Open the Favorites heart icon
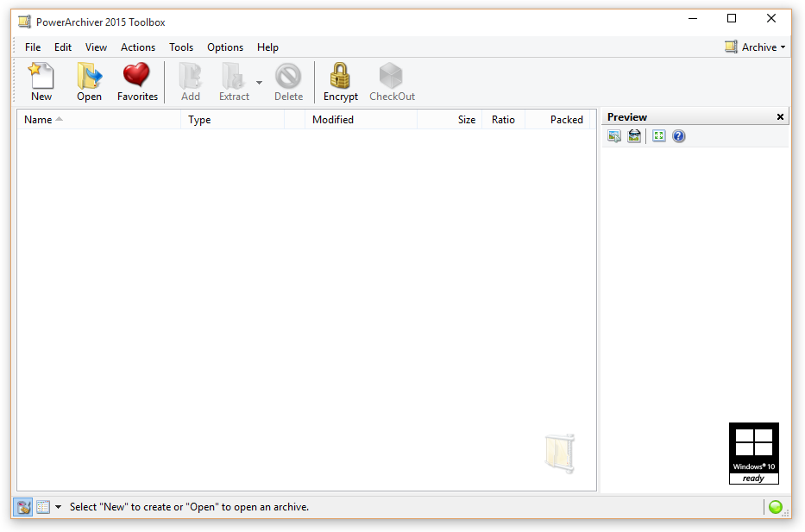805x532 pixels. [137, 82]
